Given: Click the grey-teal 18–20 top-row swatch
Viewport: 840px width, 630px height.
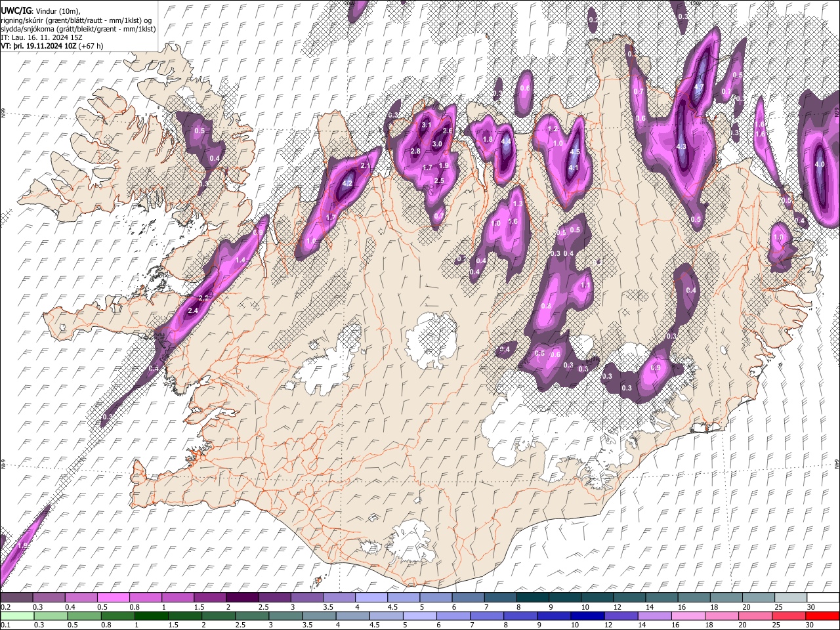Looking at the screenshot, I should pos(726,598).
